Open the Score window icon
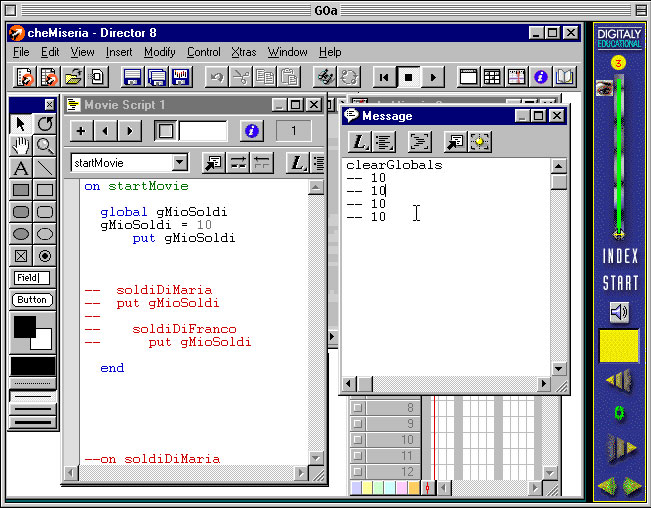The width and height of the screenshot is (651, 508). click(x=516, y=77)
